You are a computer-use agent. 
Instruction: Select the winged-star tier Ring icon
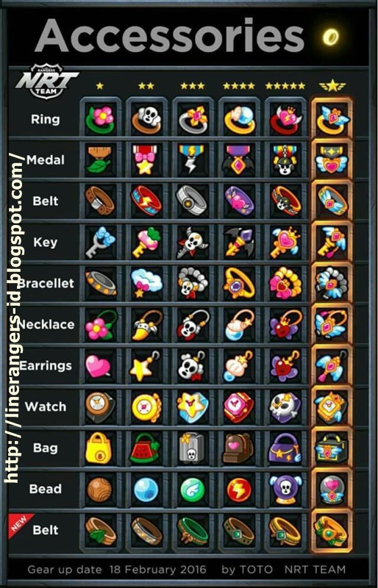[332, 119]
